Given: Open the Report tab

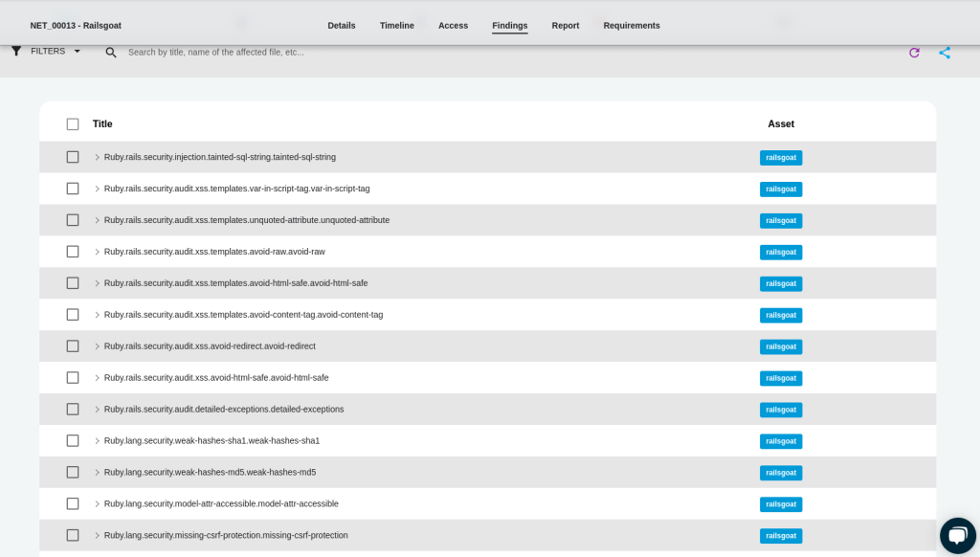Looking at the screenshot, I should 566,26.
